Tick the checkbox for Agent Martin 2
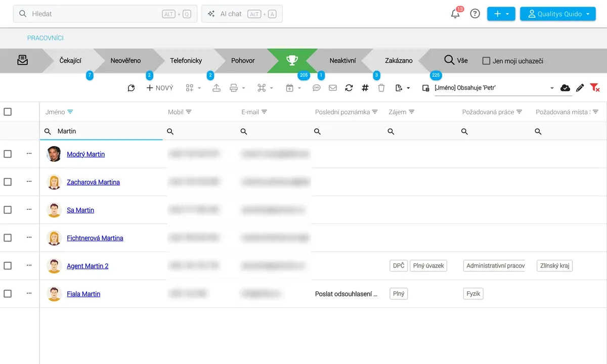 pos(8,265)
